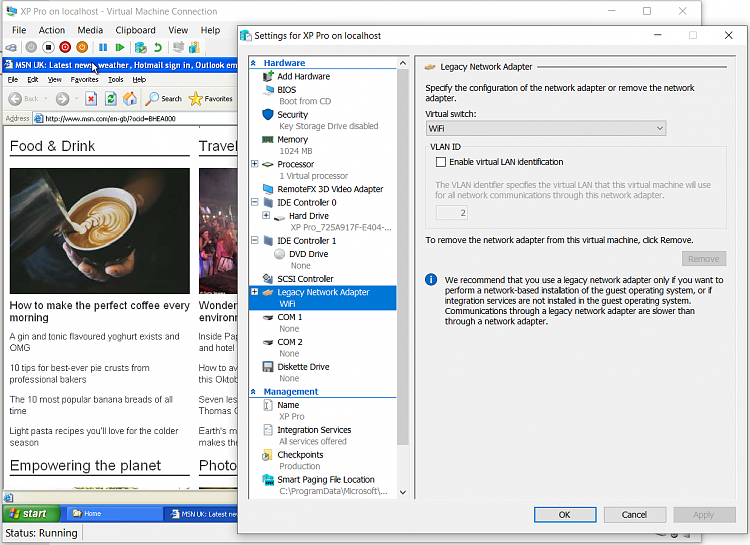Click the orange Save state icon
Screen dimensions: 750x545
82,47
